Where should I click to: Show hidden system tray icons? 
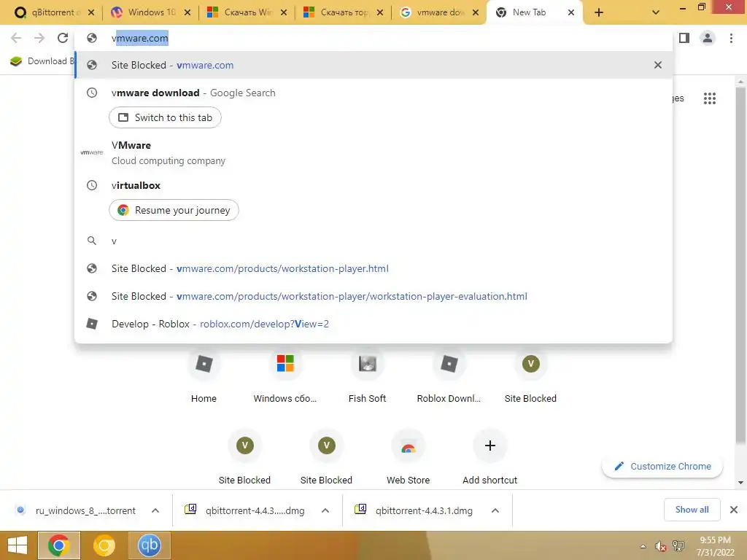point(643,546)
